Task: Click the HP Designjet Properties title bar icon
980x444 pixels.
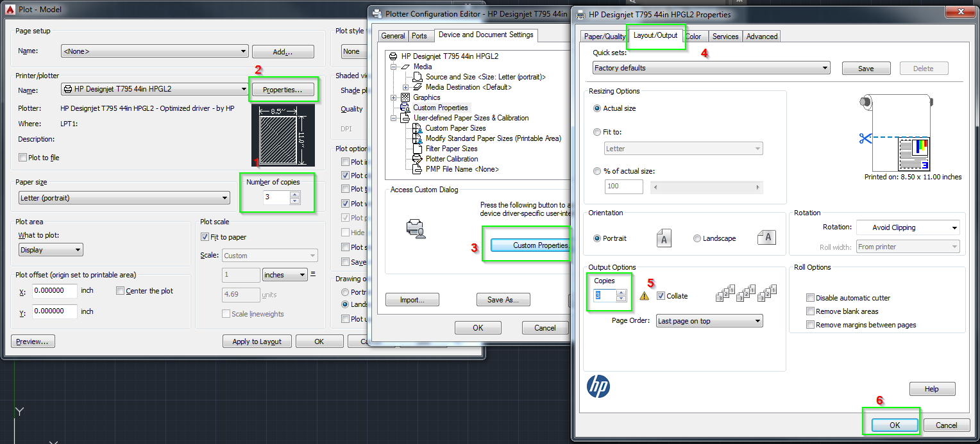Action: point(580,13)
